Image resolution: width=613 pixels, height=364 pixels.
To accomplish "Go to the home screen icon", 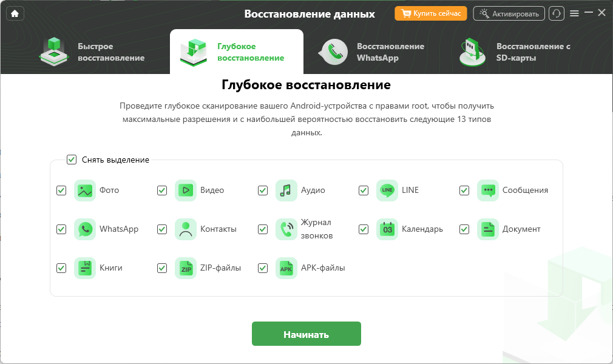I will pos(15,14).
